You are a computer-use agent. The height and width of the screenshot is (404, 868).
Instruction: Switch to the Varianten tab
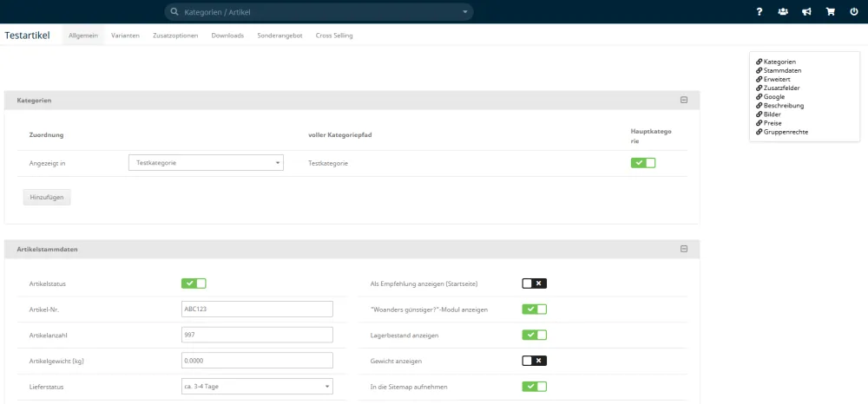tap(125, 36)
